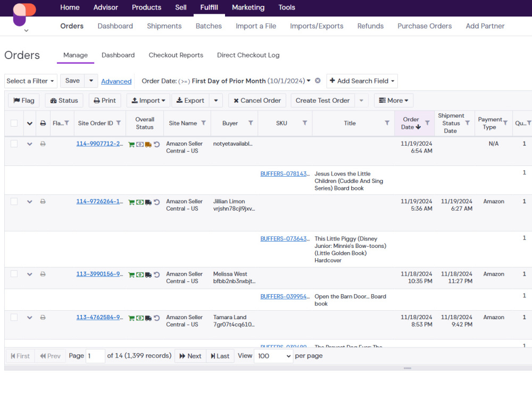532x399 pixels.
Task: Open order link 113-4762584
Action: click(99, 318)
